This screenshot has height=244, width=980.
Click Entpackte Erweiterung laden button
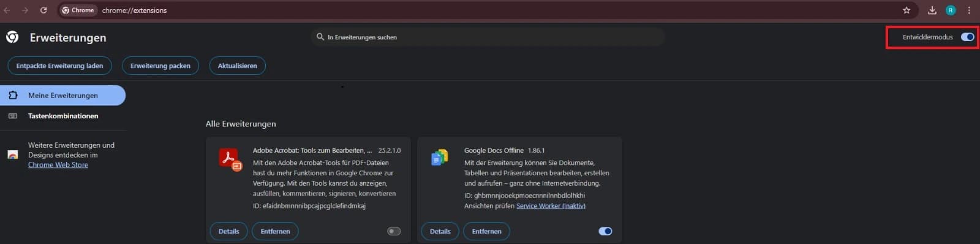[59, 66]
